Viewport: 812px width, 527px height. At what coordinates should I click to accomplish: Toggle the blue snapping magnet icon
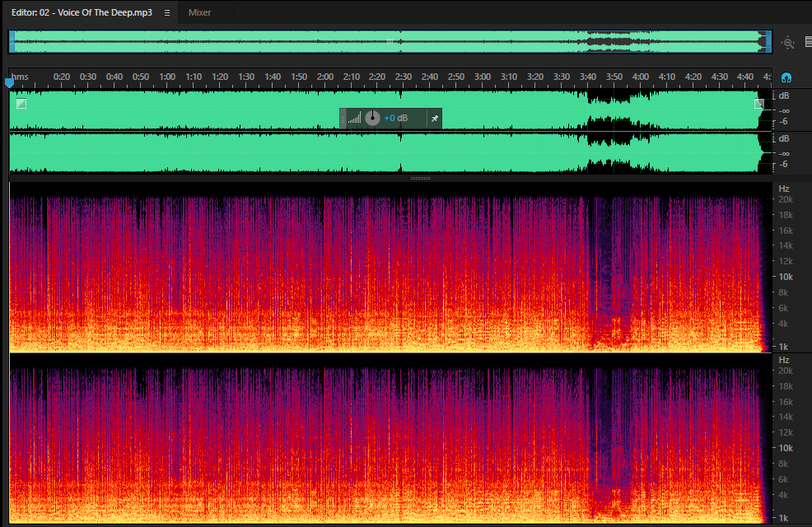(786, 77)
